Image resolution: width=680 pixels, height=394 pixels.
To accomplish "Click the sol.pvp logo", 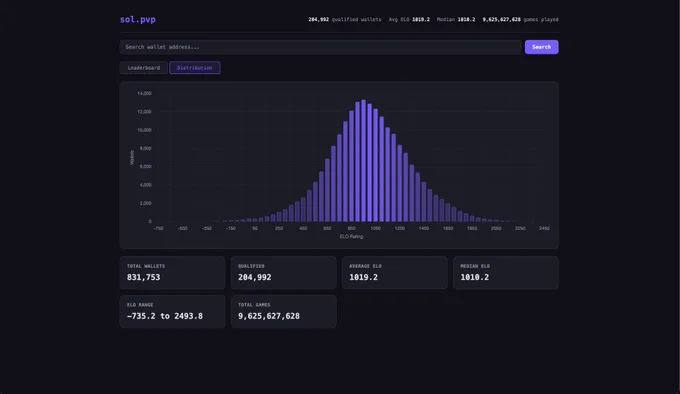I will point(137,20).
